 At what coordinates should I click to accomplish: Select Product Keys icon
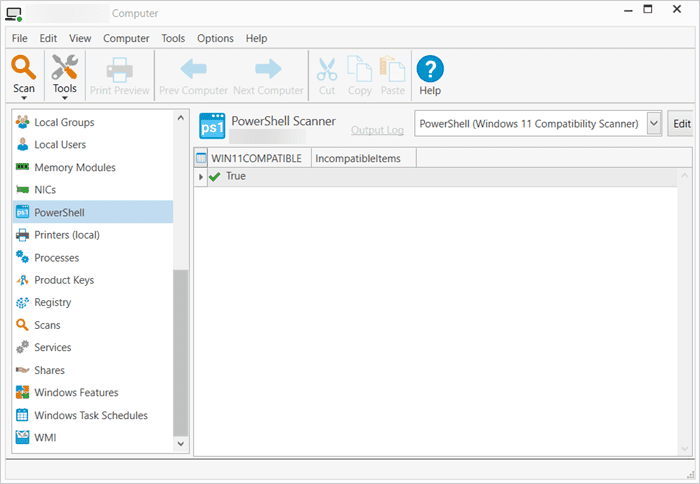point(22,280)
